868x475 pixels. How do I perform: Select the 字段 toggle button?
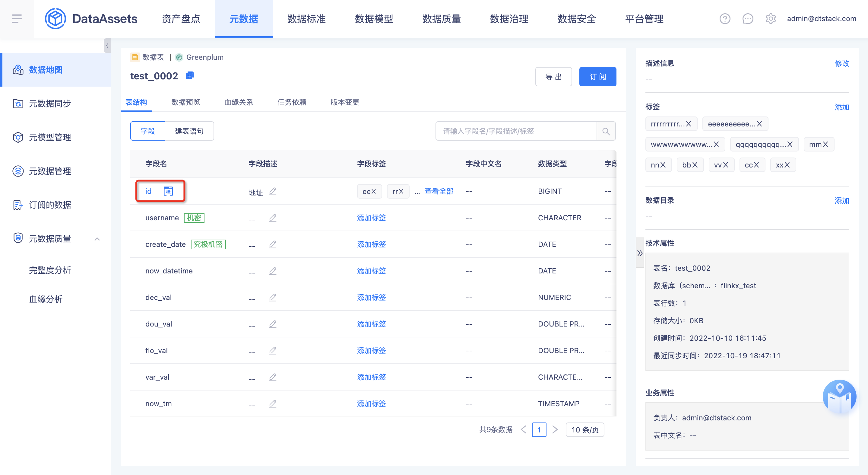(x=147, y=131)
